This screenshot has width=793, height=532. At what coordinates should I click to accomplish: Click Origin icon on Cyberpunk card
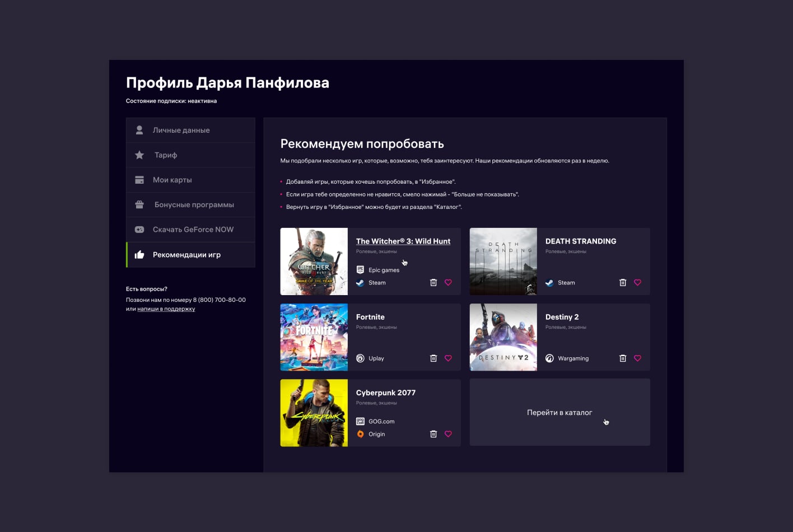[360, 434]
